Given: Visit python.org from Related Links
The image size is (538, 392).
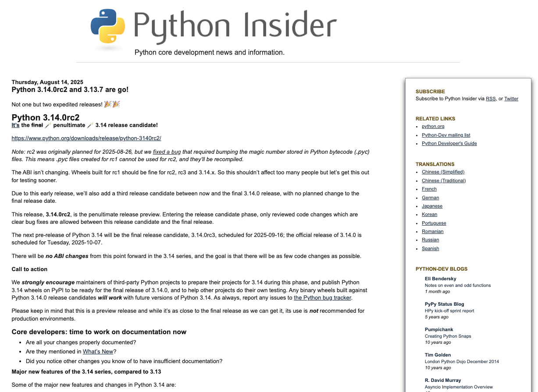Looking at the screenshot, I should [433, 126].
